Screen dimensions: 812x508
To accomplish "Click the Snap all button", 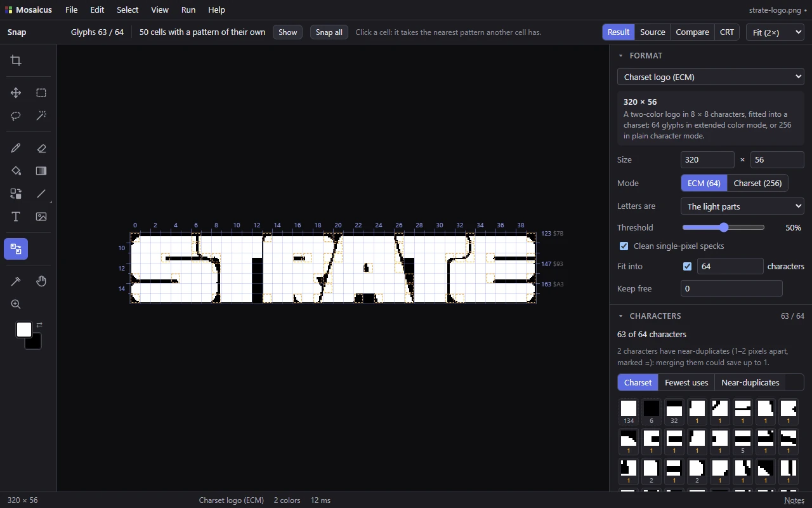I will pyautogui.click(x=329, y=32).
